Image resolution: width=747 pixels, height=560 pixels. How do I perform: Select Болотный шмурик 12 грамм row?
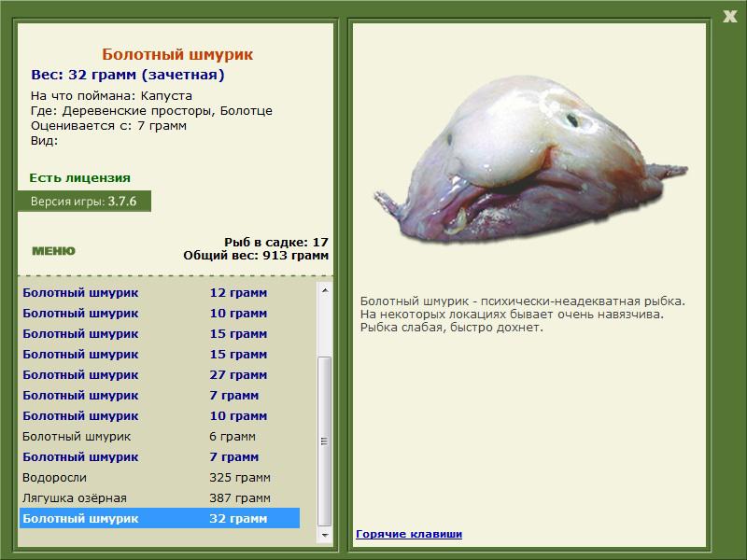tap(160, 292)
